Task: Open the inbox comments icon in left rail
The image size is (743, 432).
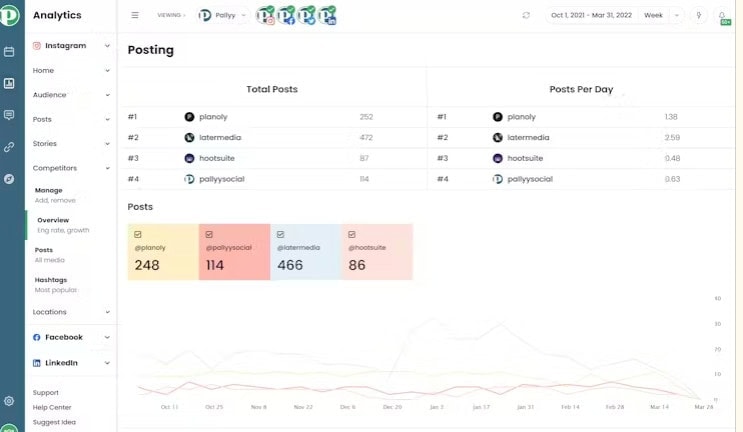Action: pyautogui.click(x=9, y=115)
